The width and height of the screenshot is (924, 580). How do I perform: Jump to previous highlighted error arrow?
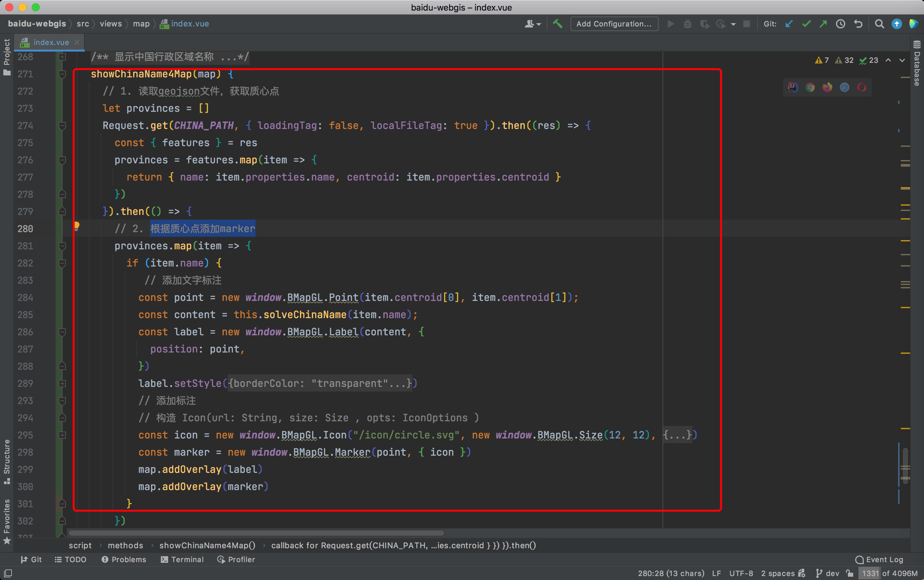pyautogui.click(x=888, y=60)
